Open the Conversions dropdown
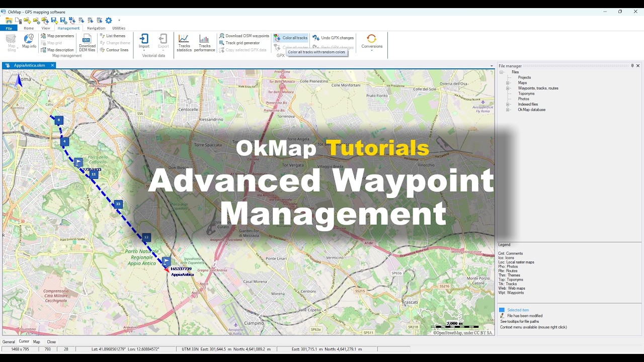644x362 pixels. click(372, 42)
